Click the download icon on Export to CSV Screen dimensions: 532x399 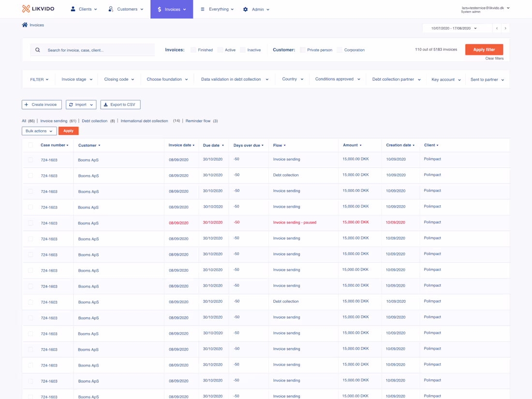point(106,104)
